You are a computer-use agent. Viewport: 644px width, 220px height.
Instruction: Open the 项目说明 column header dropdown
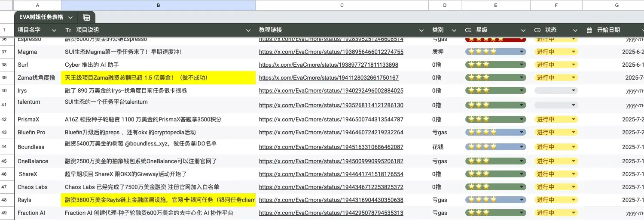(248, 30)
